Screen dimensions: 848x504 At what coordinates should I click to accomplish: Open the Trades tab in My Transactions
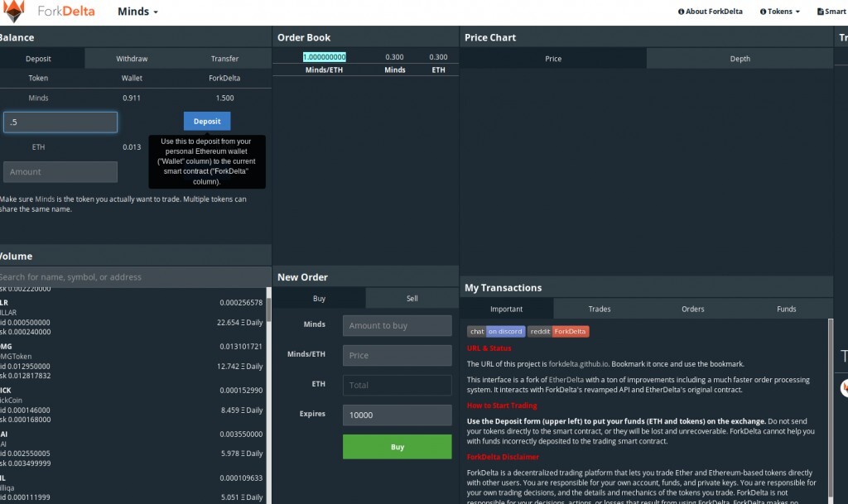click(x=600, y=310)
